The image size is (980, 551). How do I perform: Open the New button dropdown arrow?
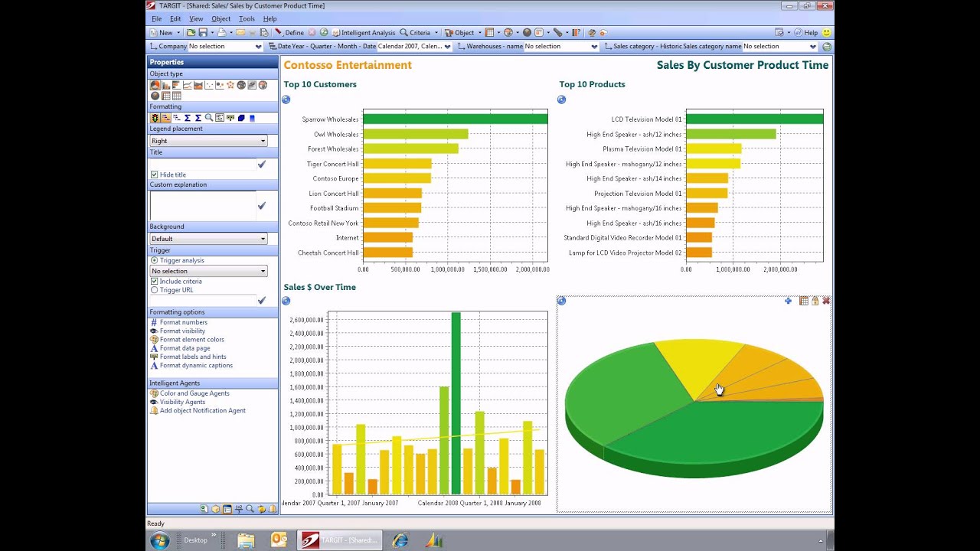178,33
